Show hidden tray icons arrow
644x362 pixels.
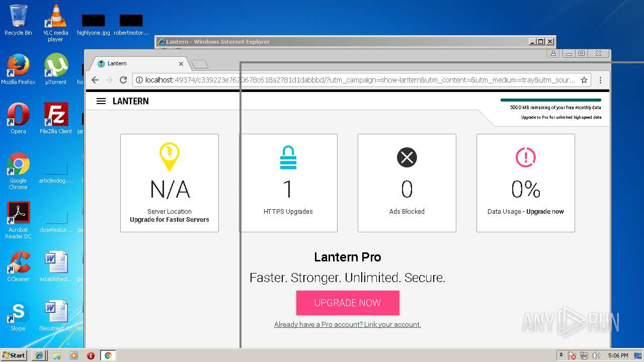[x=561, y=355]
